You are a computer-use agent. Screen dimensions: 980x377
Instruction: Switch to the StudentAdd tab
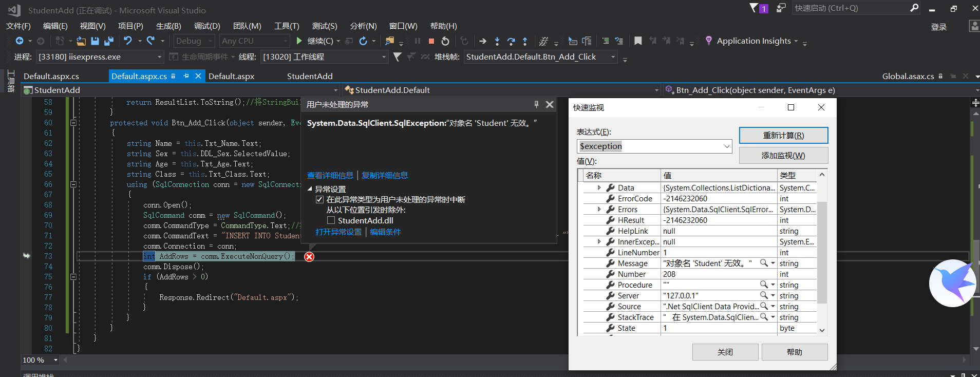coord(310,76)
